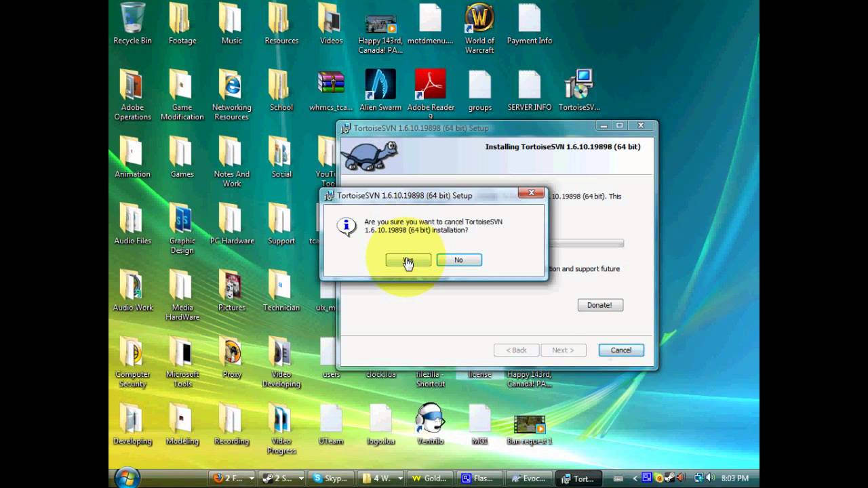Screen dimensions: 868x488
Task: Select the Microsoft Tools folder
Action: pos(182,363)
